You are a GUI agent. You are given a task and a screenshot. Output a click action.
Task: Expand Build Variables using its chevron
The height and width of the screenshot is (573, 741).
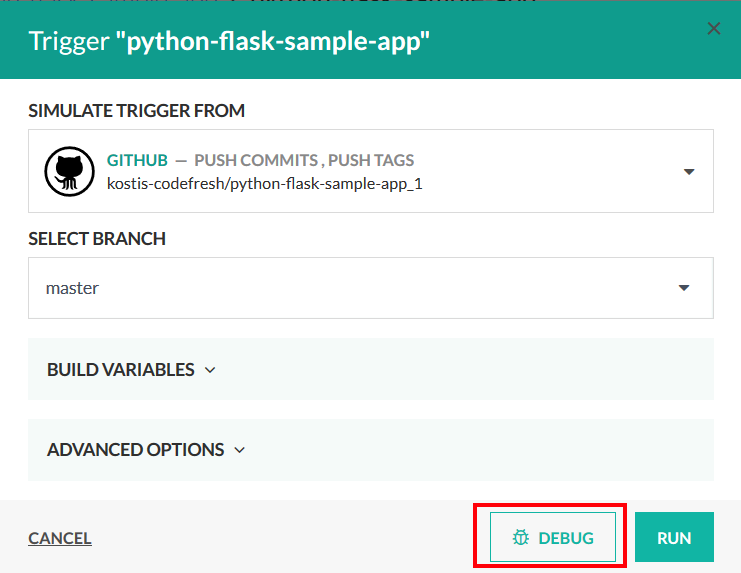[210, 370]
